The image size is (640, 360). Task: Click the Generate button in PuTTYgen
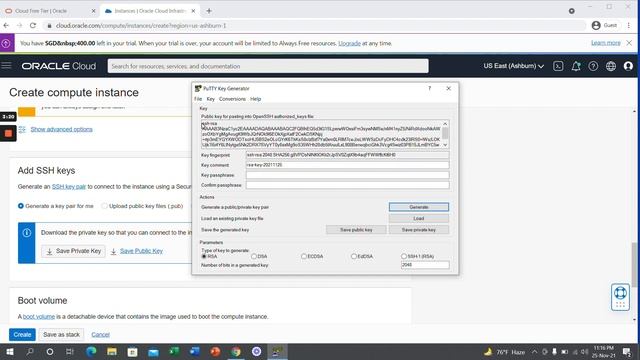pos(419,207)
